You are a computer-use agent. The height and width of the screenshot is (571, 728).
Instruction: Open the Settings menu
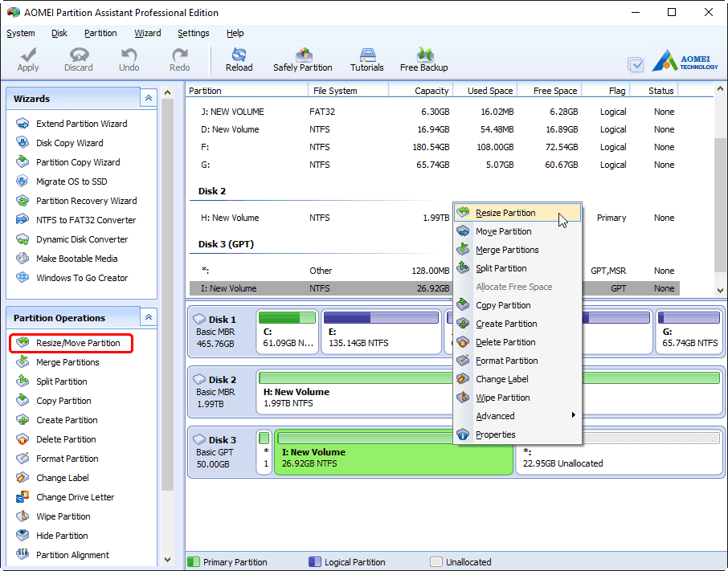[193, 33]
